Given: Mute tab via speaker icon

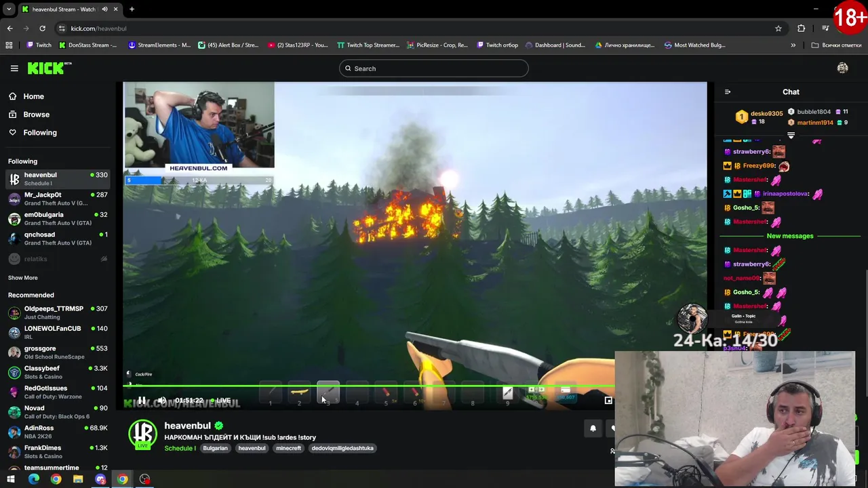Looking at the screenshot, I should 104,9.
